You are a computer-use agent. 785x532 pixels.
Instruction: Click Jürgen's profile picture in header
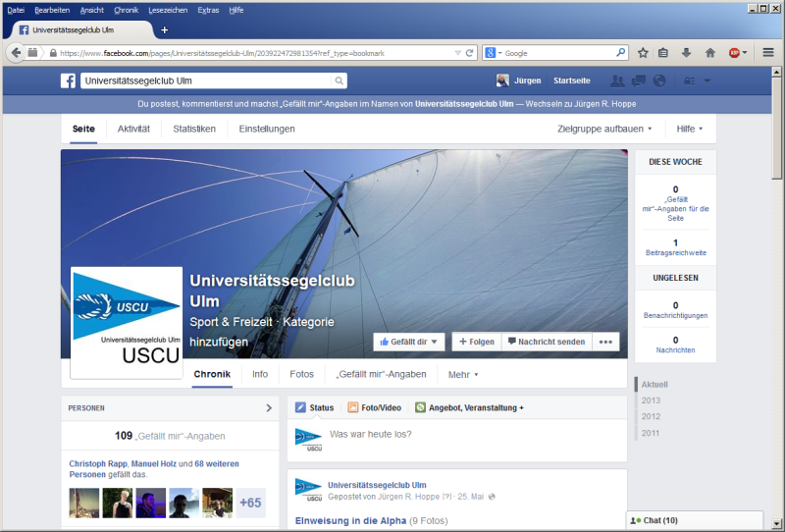(x=502, y=80)
